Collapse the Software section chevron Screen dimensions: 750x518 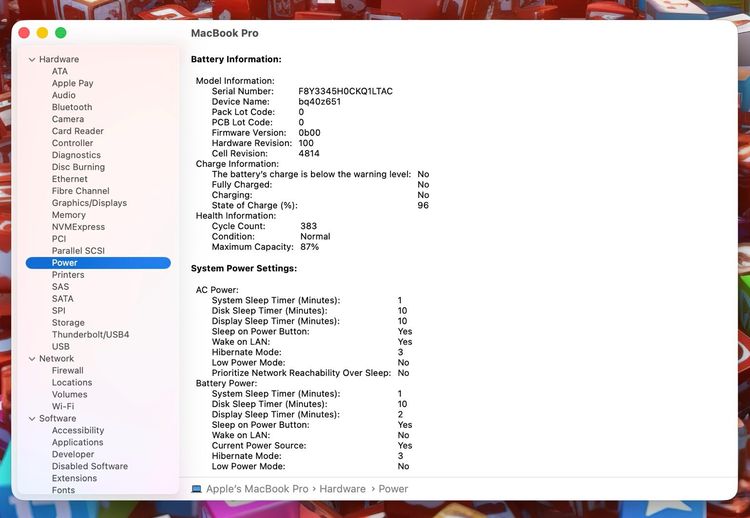tap(32, 419)
